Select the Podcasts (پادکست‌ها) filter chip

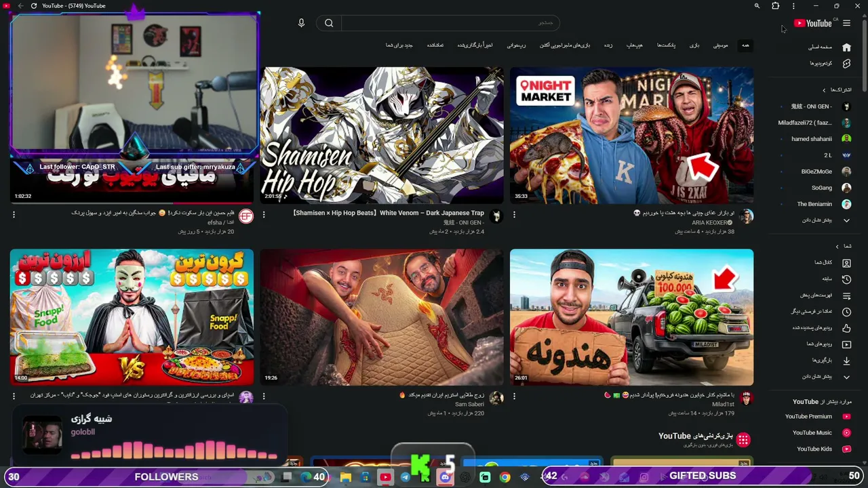[x=666, y=45]
